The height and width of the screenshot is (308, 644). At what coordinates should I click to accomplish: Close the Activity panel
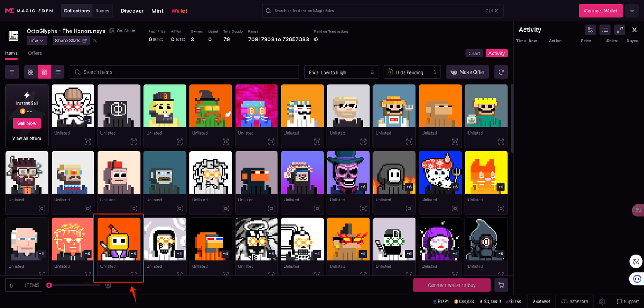pyautogui.click(x=634, y=30)
